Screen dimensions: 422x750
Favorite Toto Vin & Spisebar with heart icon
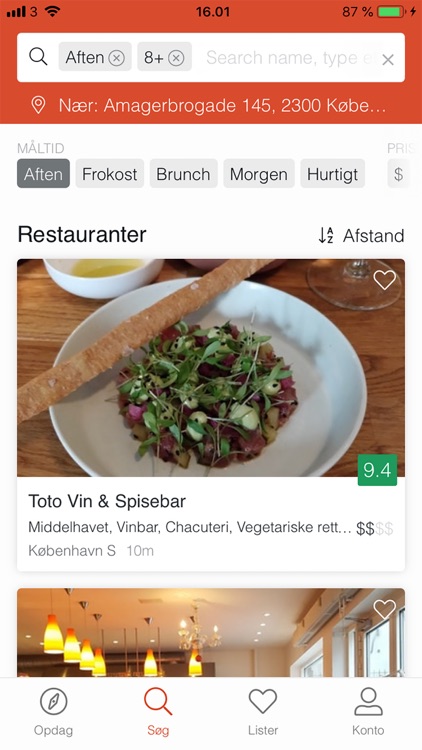(385, 280)
